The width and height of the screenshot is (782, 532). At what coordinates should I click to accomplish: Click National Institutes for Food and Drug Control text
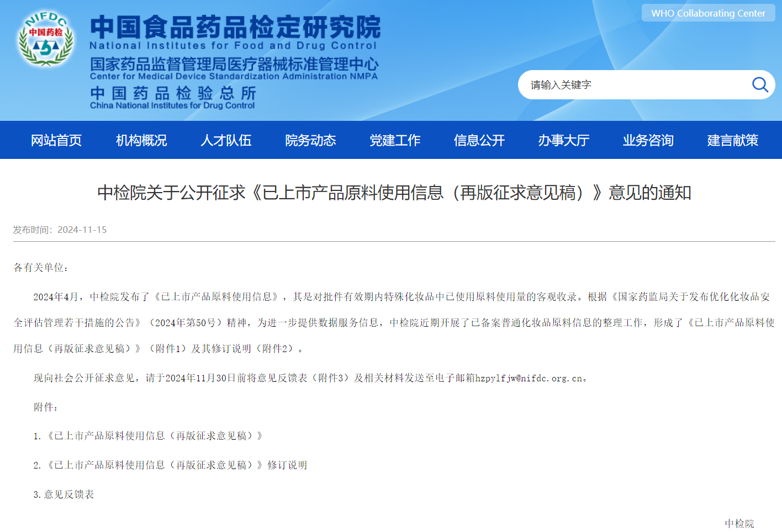coord(233,46)
